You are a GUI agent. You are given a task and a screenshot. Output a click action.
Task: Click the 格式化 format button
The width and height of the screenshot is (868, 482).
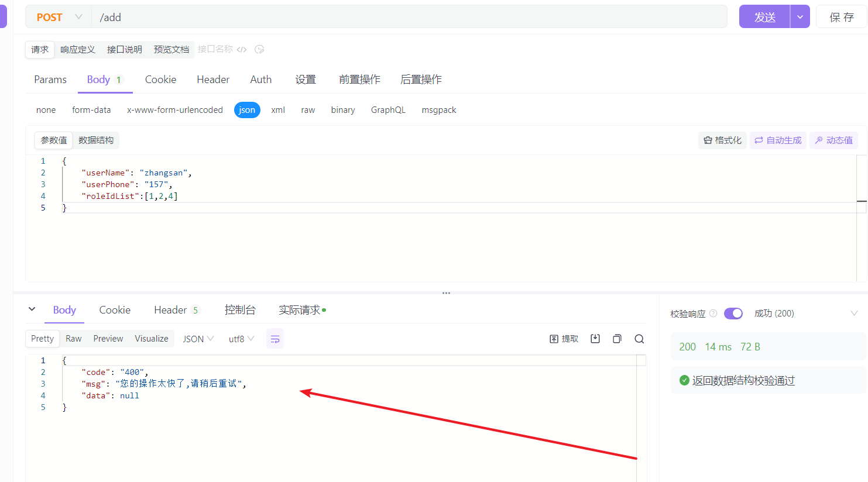coord(722,140)
